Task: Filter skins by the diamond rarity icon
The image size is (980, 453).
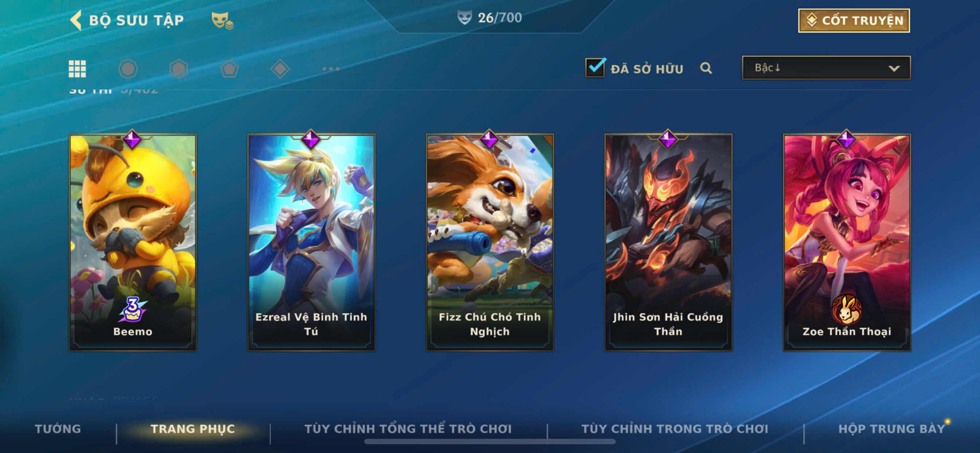Action: coord(280,69)
